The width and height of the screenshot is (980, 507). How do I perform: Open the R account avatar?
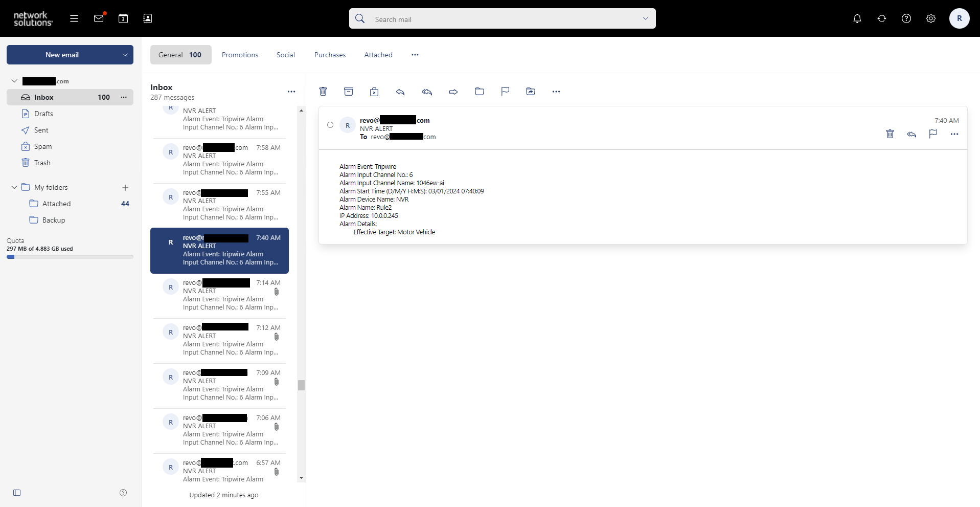click(960, 18)
